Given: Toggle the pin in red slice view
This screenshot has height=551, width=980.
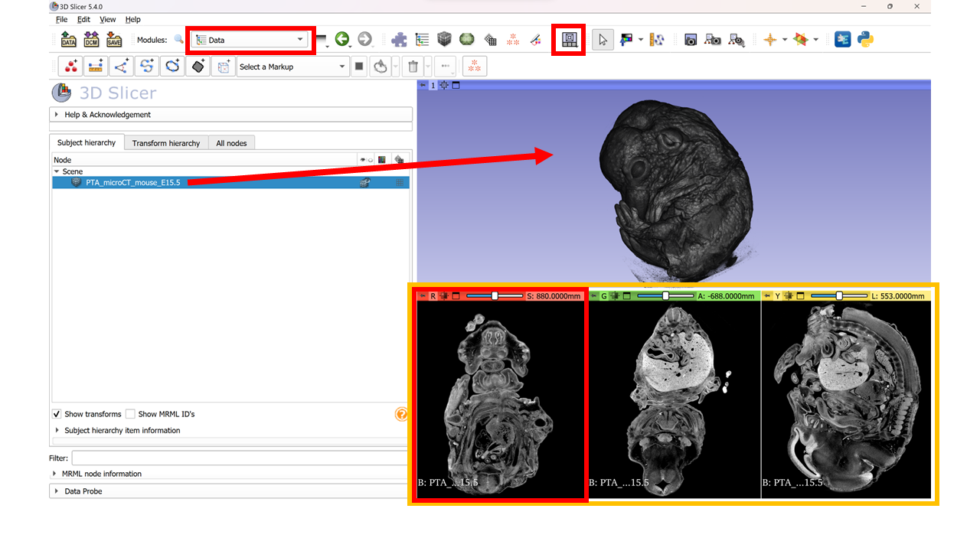Looking at the screenshot, I should click(x=423, y=295).
